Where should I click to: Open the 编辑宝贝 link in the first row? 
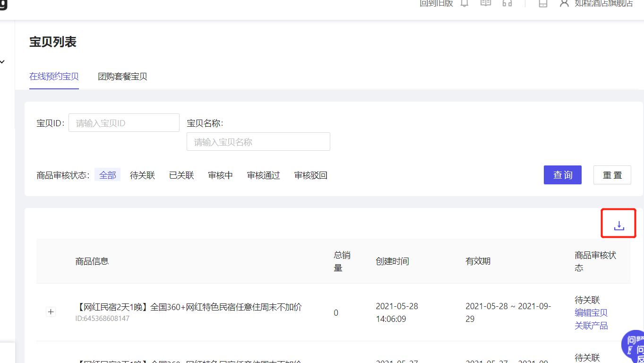(591, 313)
